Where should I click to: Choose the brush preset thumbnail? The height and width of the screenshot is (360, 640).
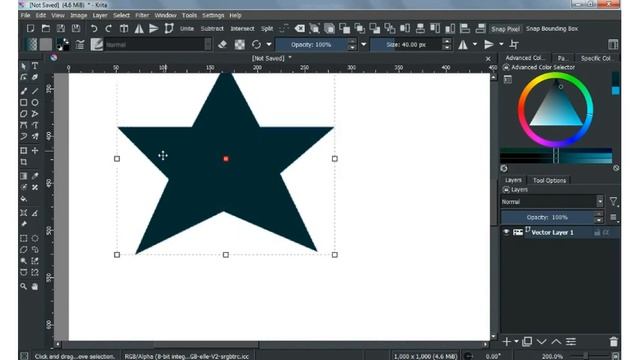coord(97,44)
